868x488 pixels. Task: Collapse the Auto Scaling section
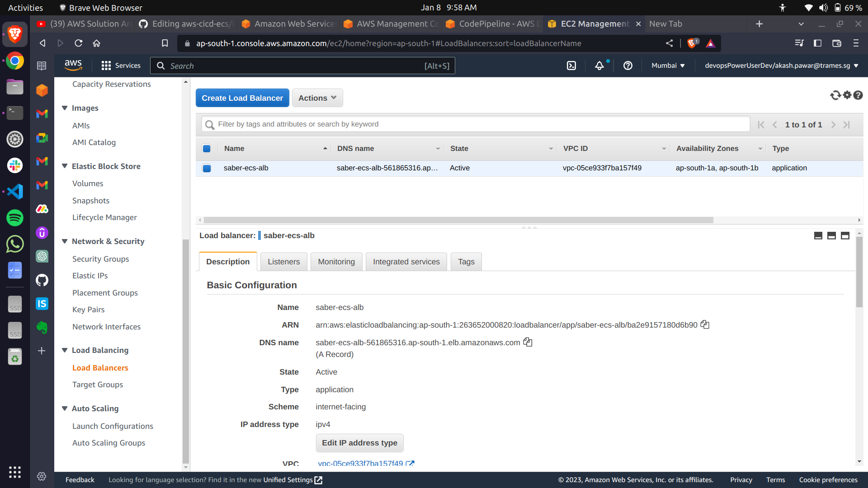(x=65, y=408)
